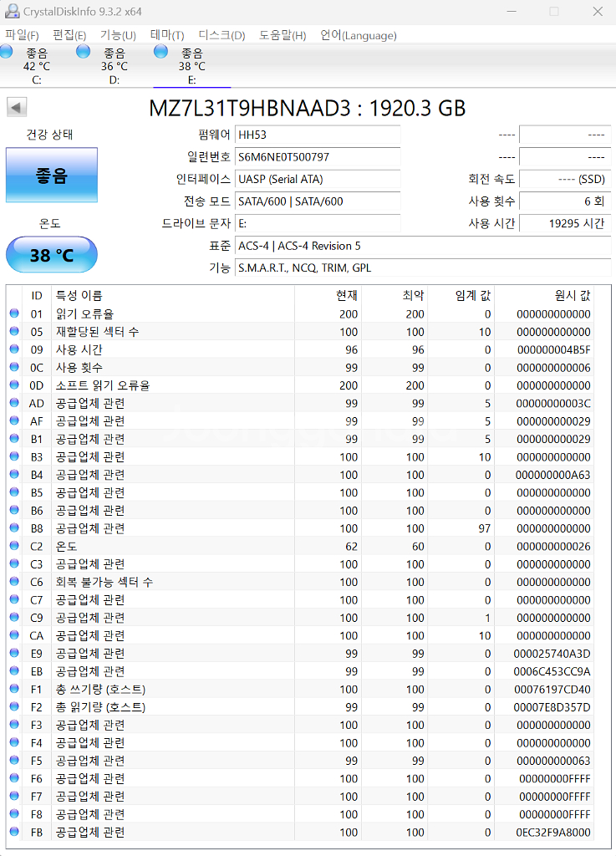Image resolution: width=616 pixels, height=856 pixels.
Task: Click the 좋음 health status button
Action: click(x=52, y=176)
